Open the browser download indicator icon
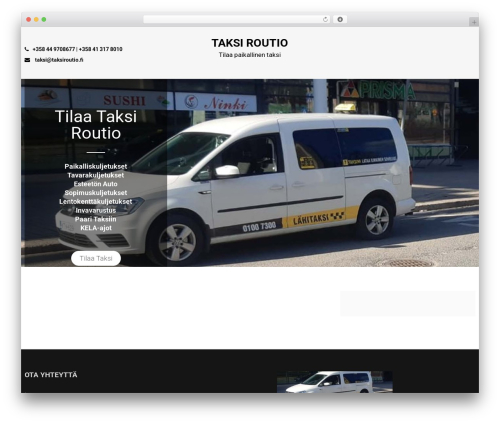500x423 pixels. click(x=340, y=20)
